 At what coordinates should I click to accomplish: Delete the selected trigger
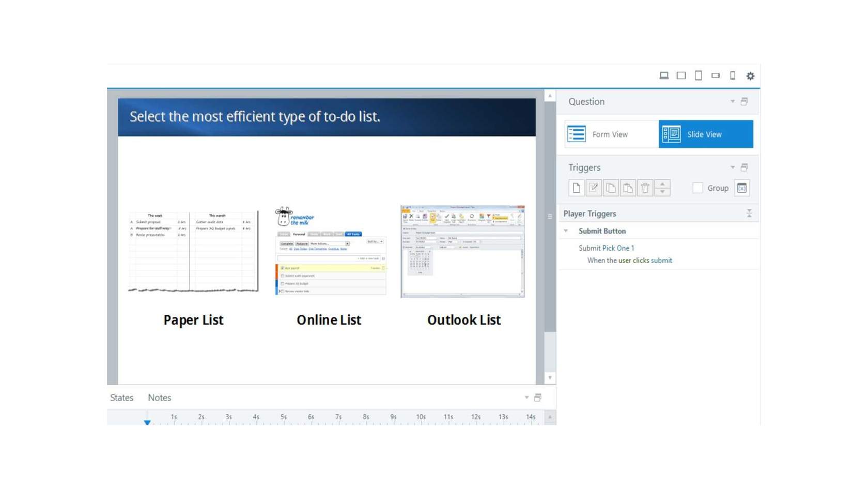click(x=645, y=188)
